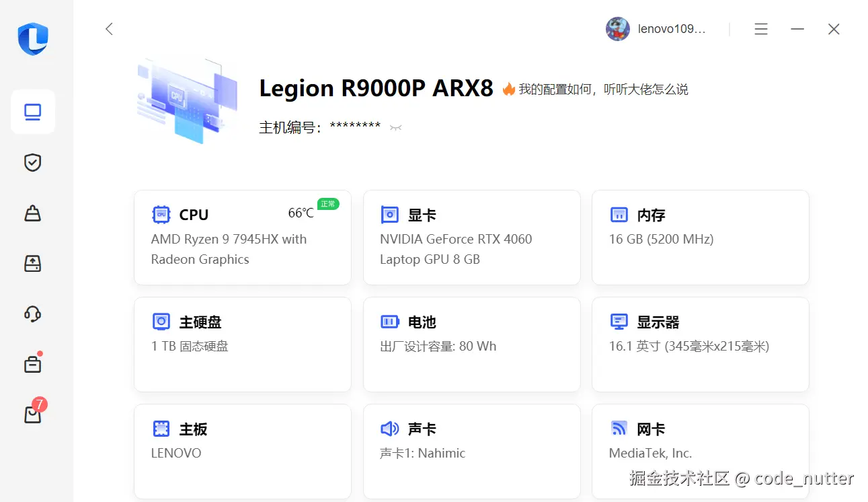Click the 66℃ temperature reading

pos(301,213)
